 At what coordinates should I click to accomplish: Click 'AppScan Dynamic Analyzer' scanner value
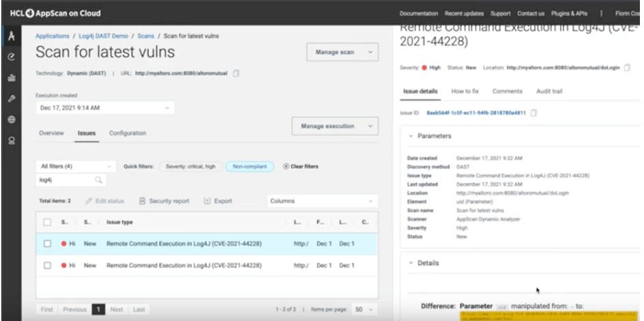tap(488, 219)
